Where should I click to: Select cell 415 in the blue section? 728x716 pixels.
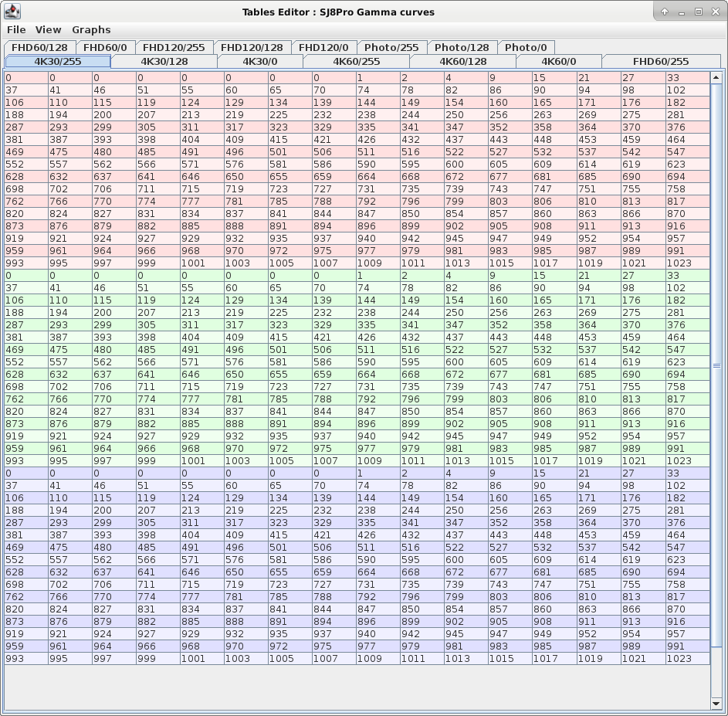[290, 534]
